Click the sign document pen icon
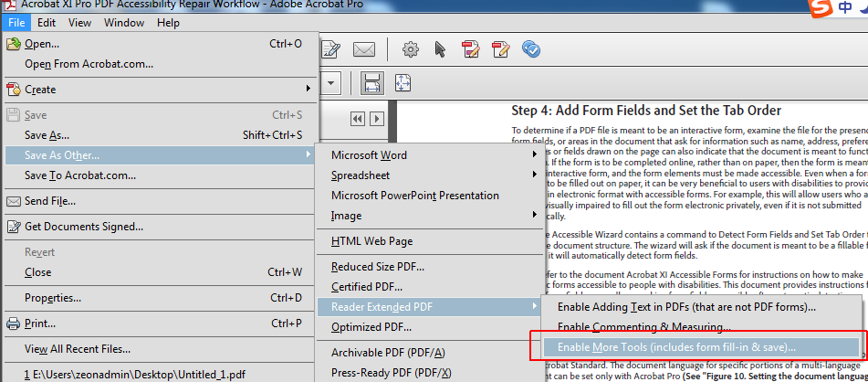 pos(330,49)
